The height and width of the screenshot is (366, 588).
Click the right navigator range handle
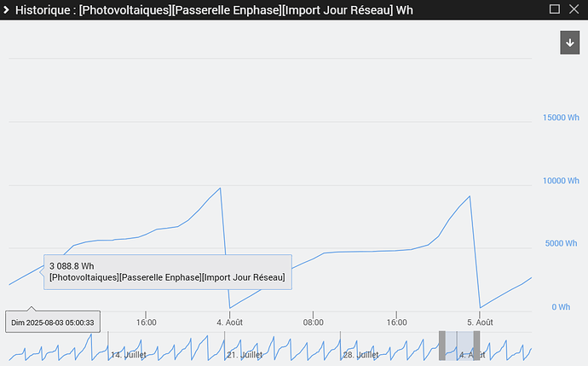476,346
